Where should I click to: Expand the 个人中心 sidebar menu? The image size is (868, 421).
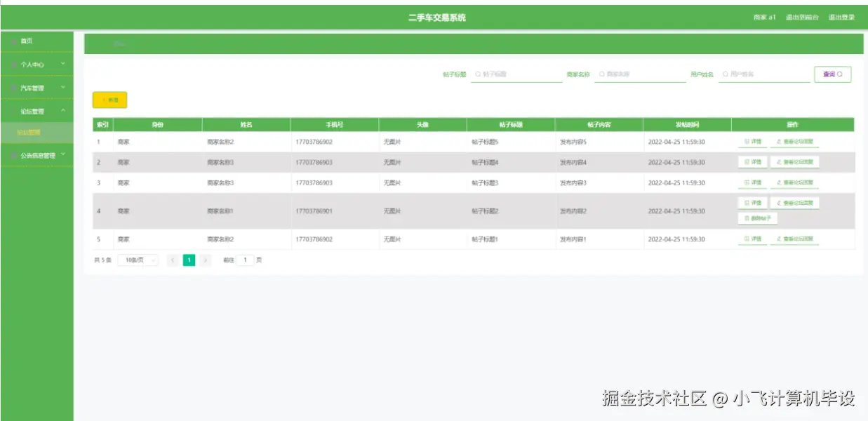click(36, 65)
